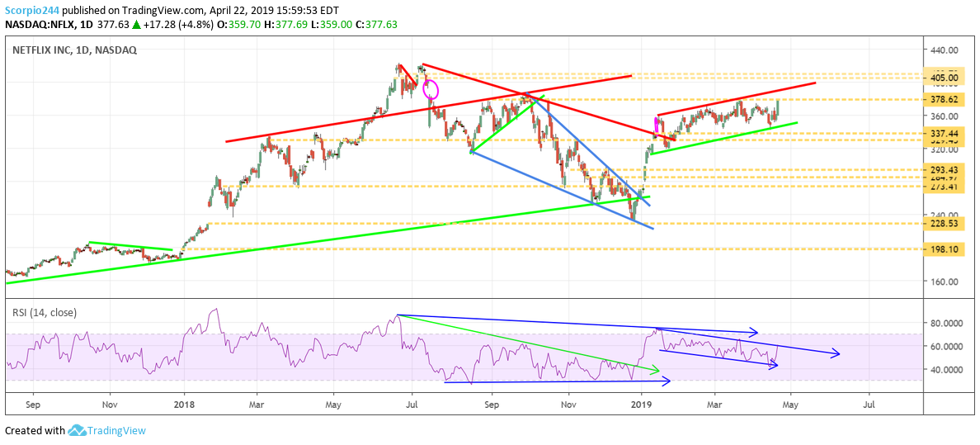The height and width of the screenshot is (445, 980).
Task: Click the 337.44 price level label
Action: [x=943, y=133]
